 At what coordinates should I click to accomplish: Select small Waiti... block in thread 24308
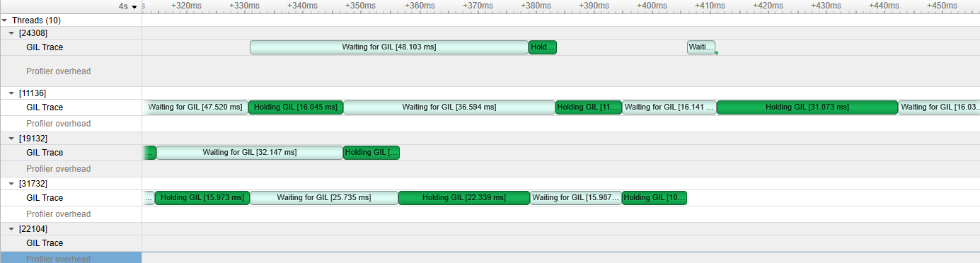701,47
